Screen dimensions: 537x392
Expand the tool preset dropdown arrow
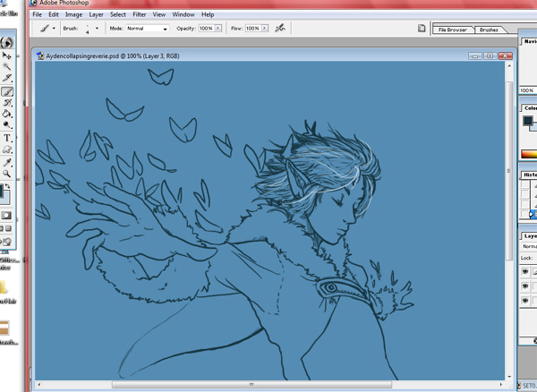coord(54,29)
